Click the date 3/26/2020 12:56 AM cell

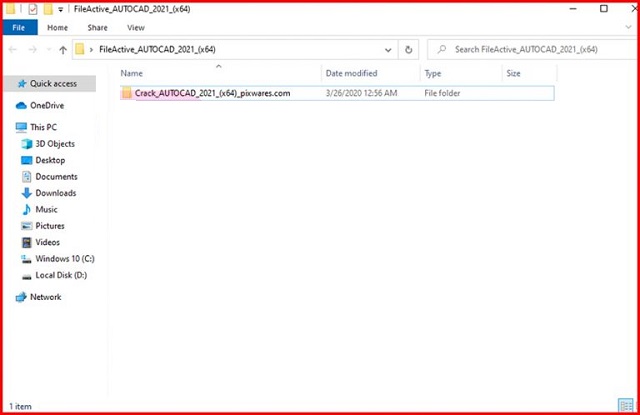(361, 93)
